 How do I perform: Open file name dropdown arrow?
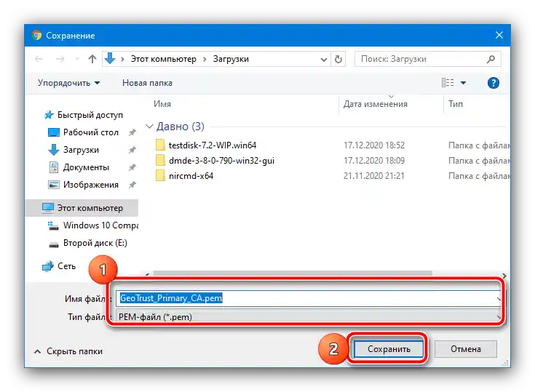coord(499,299)
